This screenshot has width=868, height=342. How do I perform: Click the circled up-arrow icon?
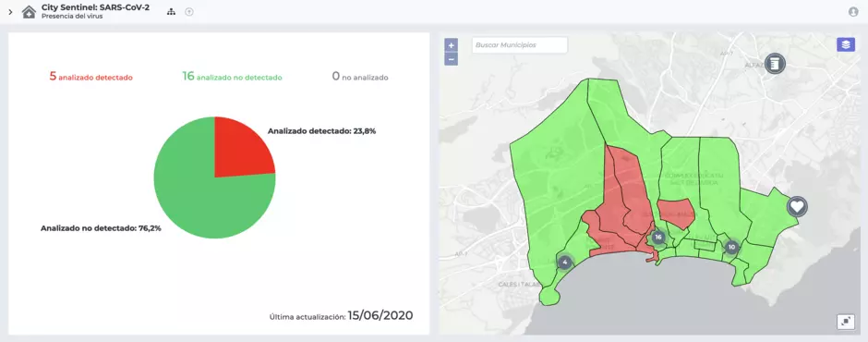(189, 12)
